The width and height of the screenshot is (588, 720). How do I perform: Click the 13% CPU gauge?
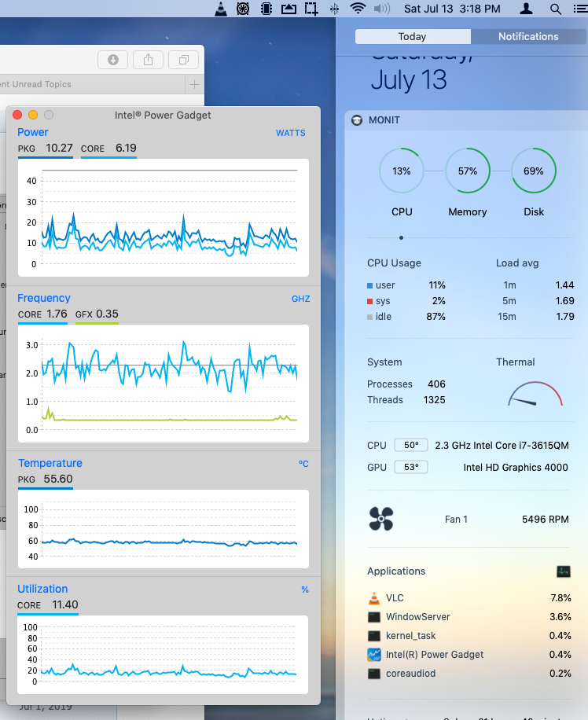click(x=402, y=171)
